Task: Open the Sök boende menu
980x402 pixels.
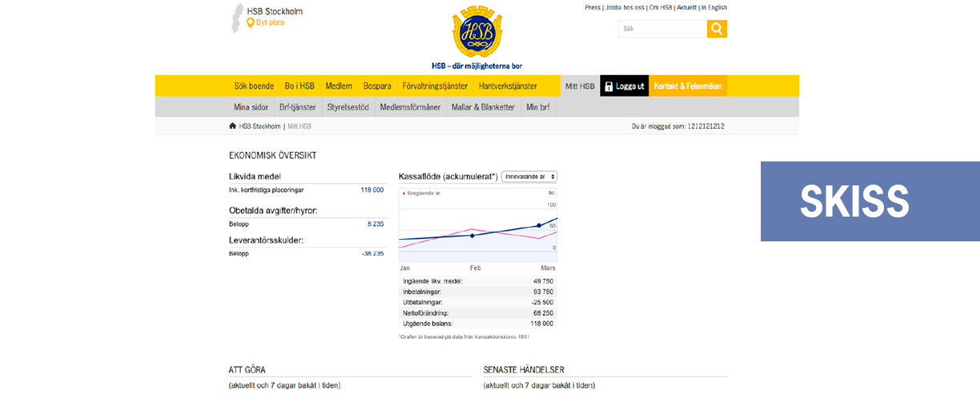Action: point(254,86)
